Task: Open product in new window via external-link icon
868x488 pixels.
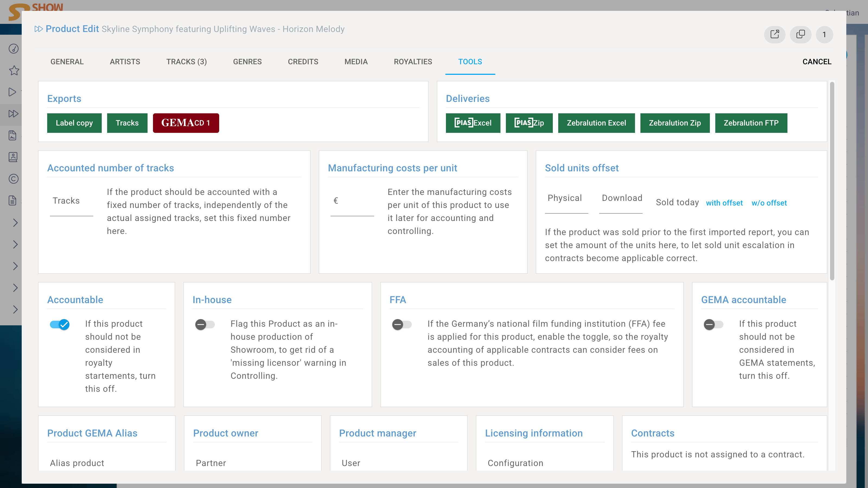Action: [775, 34]
